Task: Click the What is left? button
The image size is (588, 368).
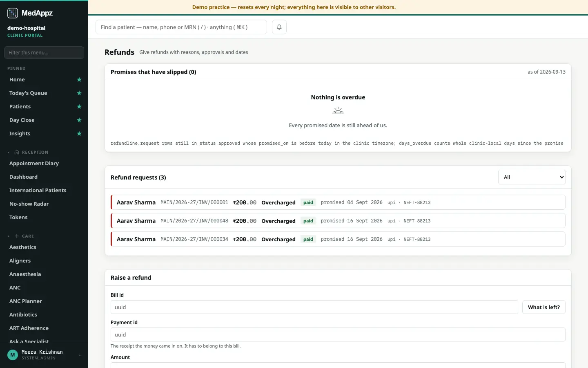Action: pos(543,307)
